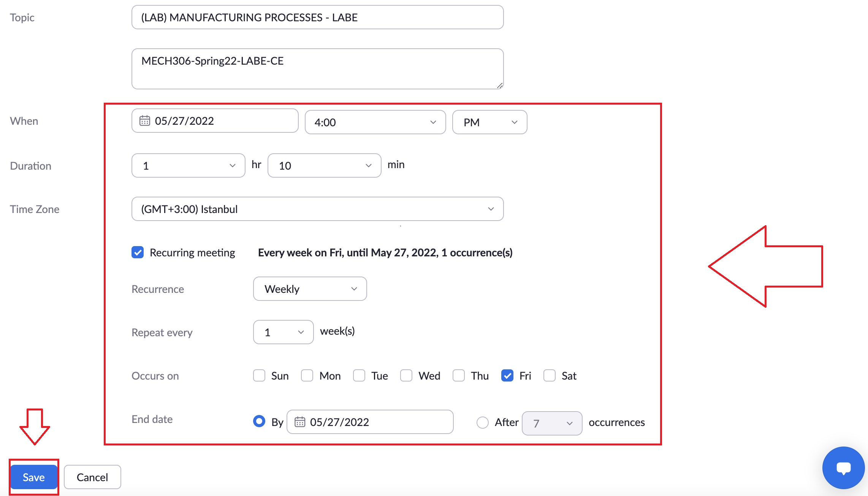Open the Weekly recurrence dropdown
868x496 pixels.
click(309, 289)
